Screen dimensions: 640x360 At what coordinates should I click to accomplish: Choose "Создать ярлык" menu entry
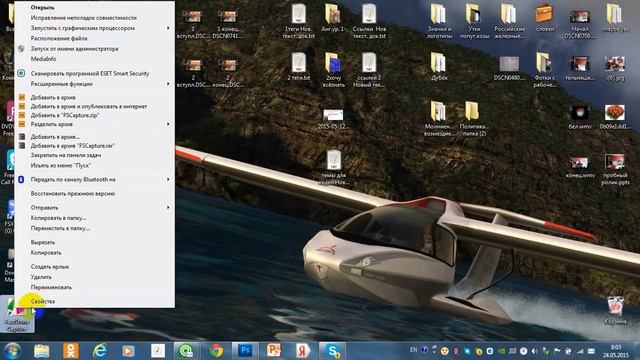click(95, 267)
